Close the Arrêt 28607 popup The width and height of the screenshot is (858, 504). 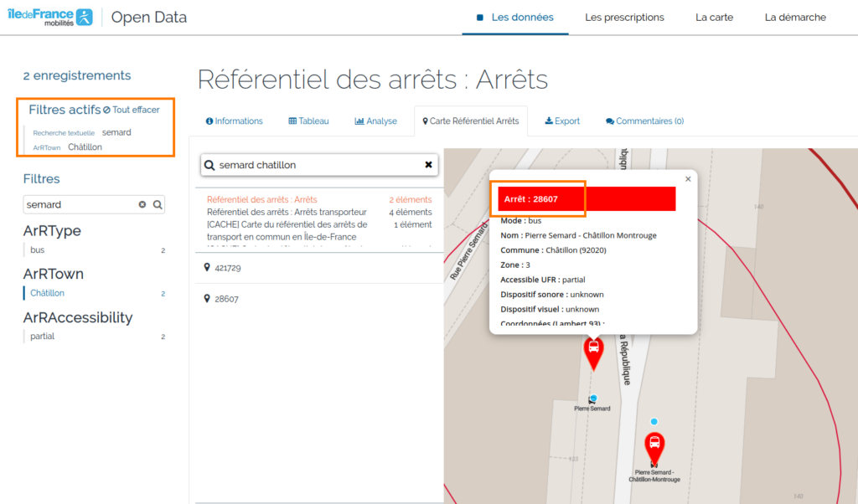click(688, 178)
